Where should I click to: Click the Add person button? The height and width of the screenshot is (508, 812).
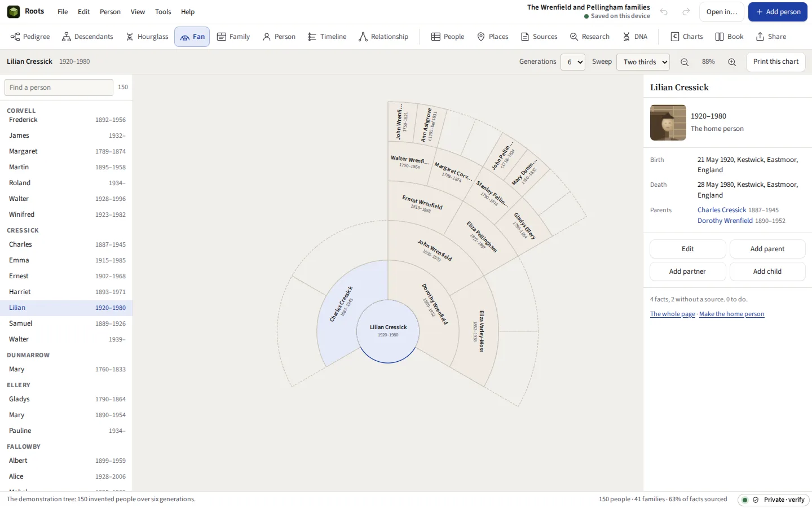point(778,12)
